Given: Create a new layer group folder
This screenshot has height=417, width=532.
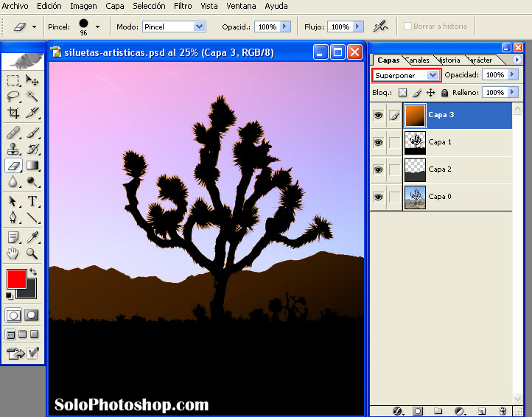Looking at the screenshot, I should (438, 410).
